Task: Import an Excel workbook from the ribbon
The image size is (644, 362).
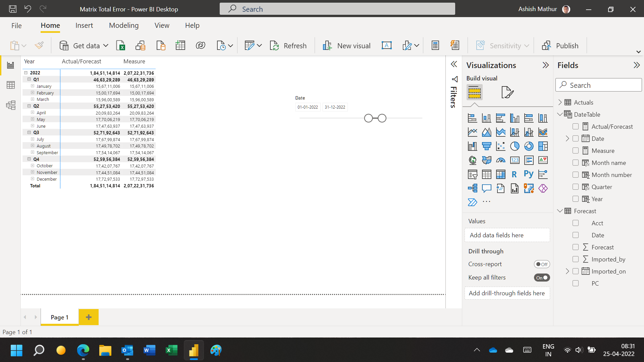Action: click(x=121, y=46)
